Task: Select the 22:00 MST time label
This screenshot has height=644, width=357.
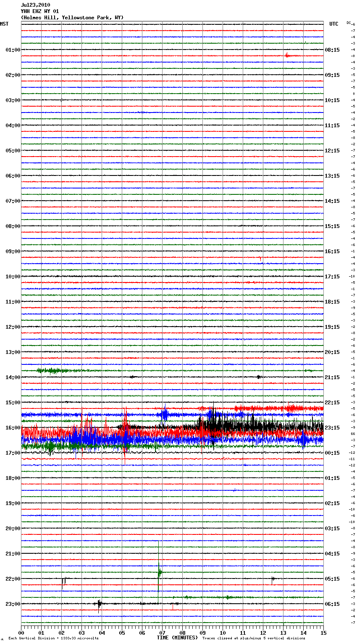Action: point(13,579)
